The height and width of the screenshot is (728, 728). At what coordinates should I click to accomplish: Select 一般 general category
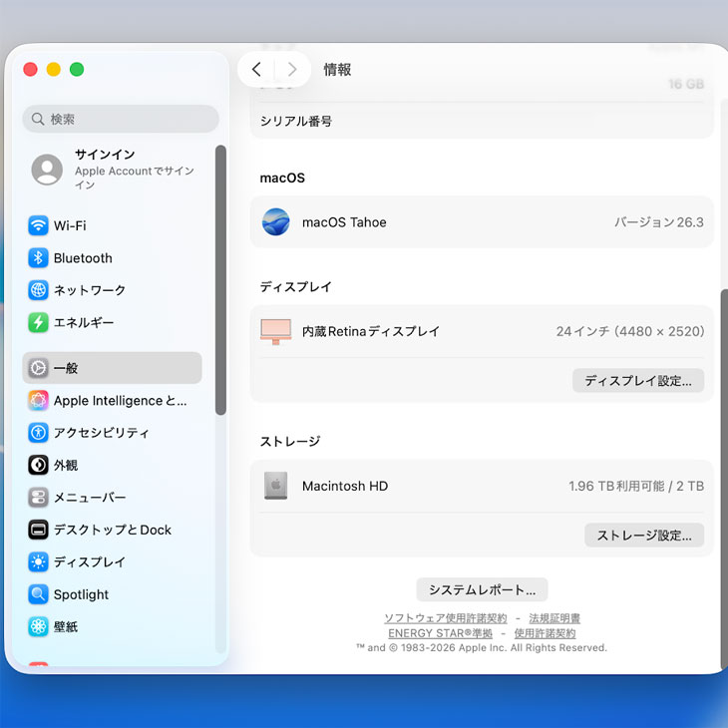66,368
